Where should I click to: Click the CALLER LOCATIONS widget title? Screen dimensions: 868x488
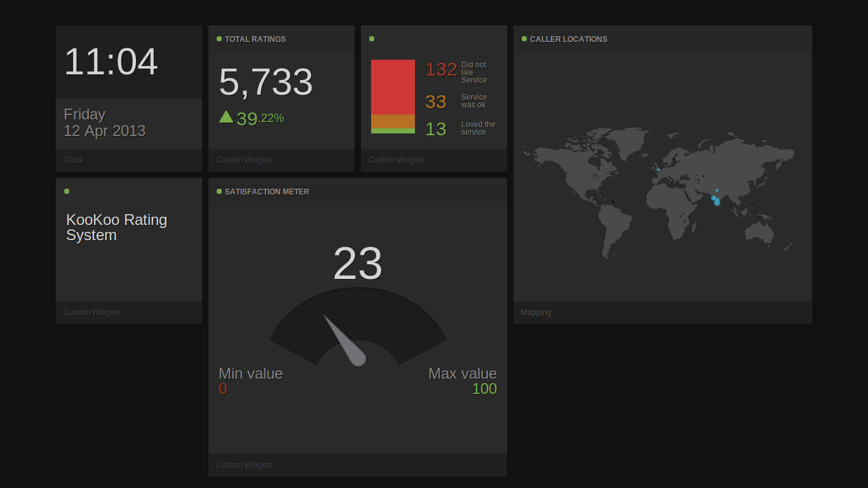point(569,39)
